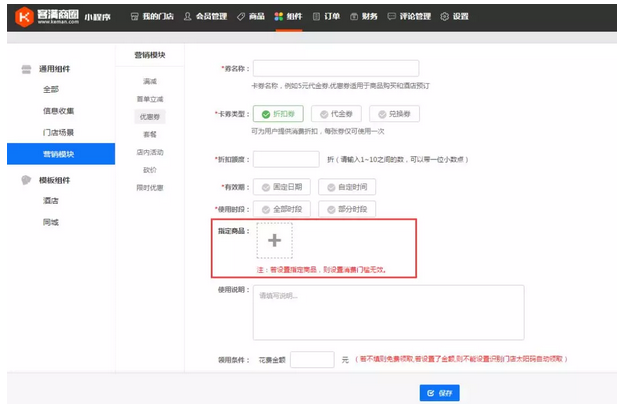Image resolution: width=623 pixels, height=410 pixels.
Task: Click the 券名称 input field
Action: pos(336,68)
